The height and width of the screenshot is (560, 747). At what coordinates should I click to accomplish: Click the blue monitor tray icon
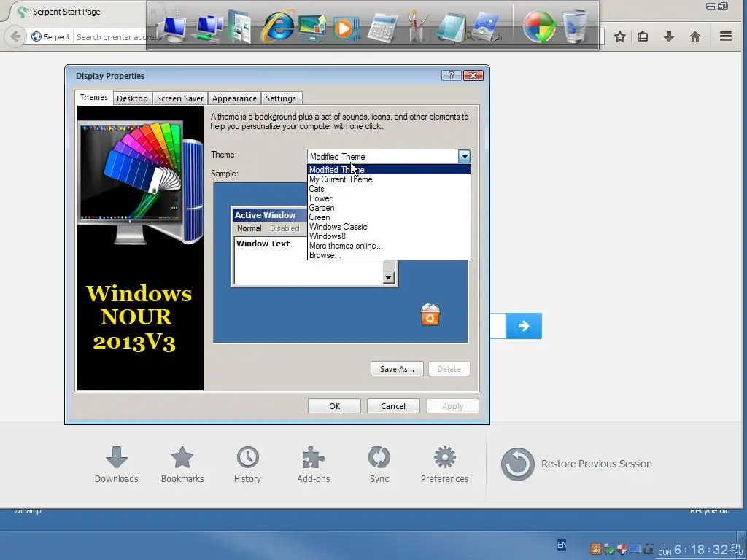(635, 549)
